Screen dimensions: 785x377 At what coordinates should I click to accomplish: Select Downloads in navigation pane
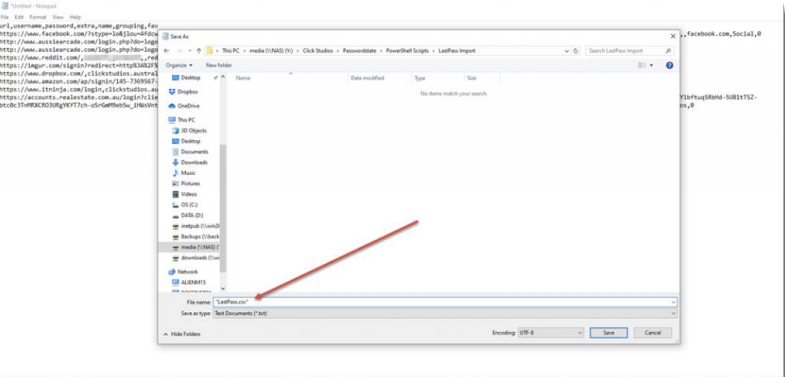194,162
